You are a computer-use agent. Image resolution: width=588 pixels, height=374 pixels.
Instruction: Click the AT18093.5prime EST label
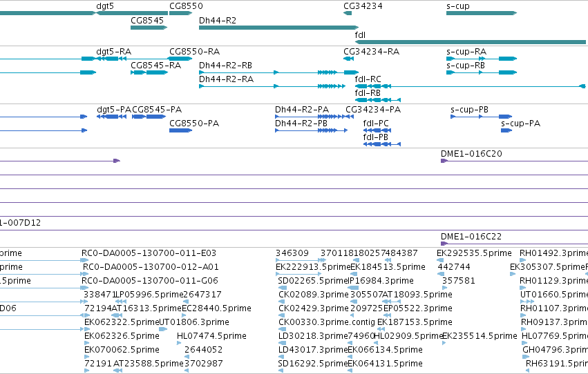click(x=417, y=294)
